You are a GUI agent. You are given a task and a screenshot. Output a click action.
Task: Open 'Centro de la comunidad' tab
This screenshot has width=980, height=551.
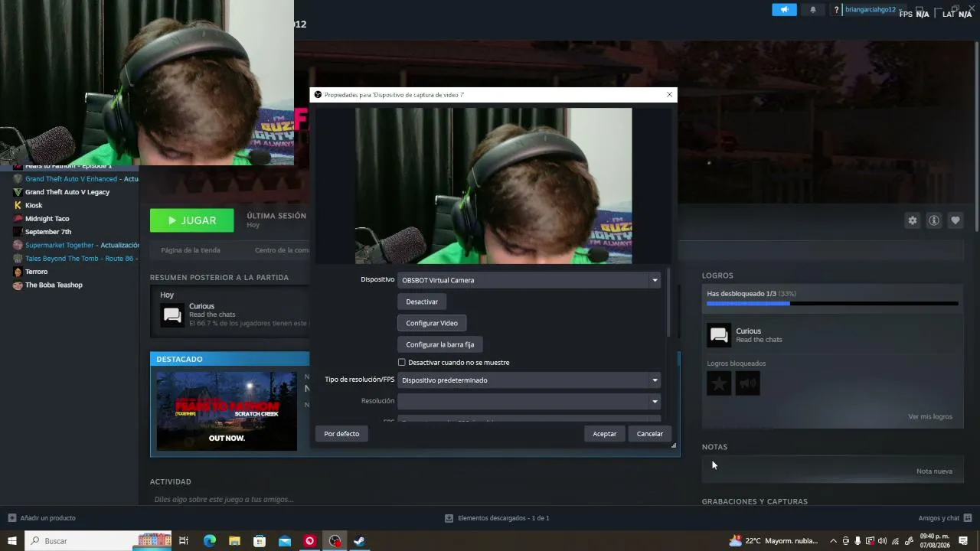point(282,250)
